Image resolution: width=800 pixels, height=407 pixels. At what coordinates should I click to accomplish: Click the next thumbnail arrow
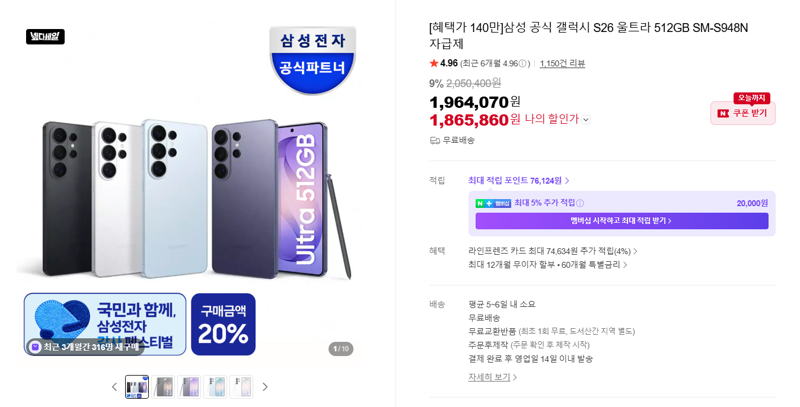(x=265, y=387)
